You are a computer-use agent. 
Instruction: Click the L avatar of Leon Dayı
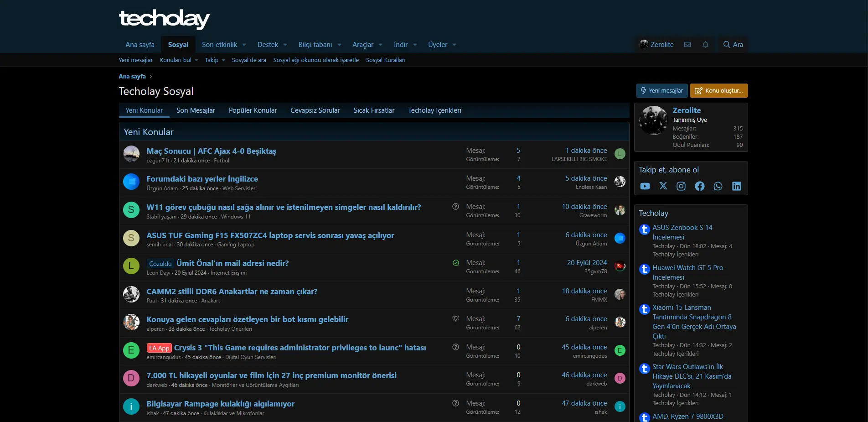(x=131, y=266)
